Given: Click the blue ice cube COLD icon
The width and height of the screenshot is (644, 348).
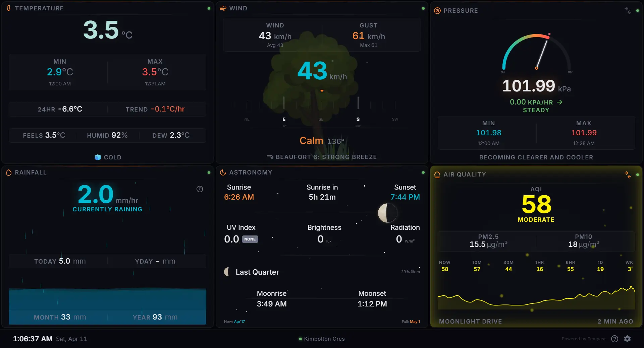Looking at the screenshot, I should click(98, 157).
